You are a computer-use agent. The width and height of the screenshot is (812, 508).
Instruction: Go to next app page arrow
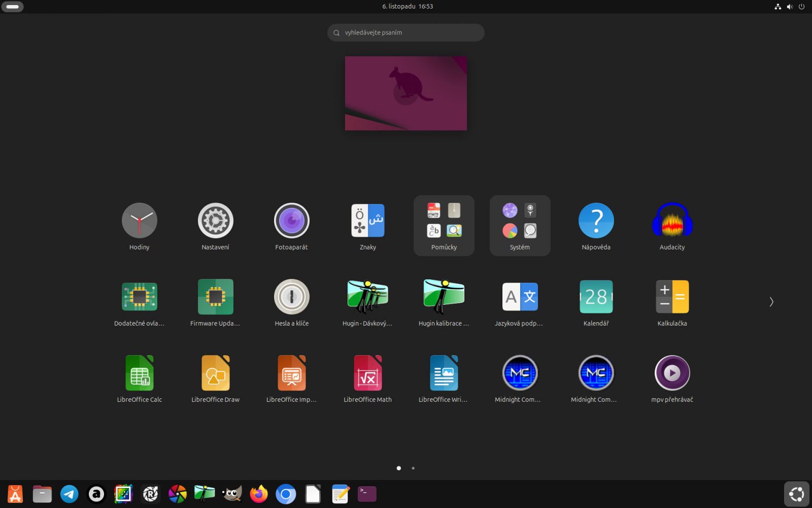click(771, 302)
